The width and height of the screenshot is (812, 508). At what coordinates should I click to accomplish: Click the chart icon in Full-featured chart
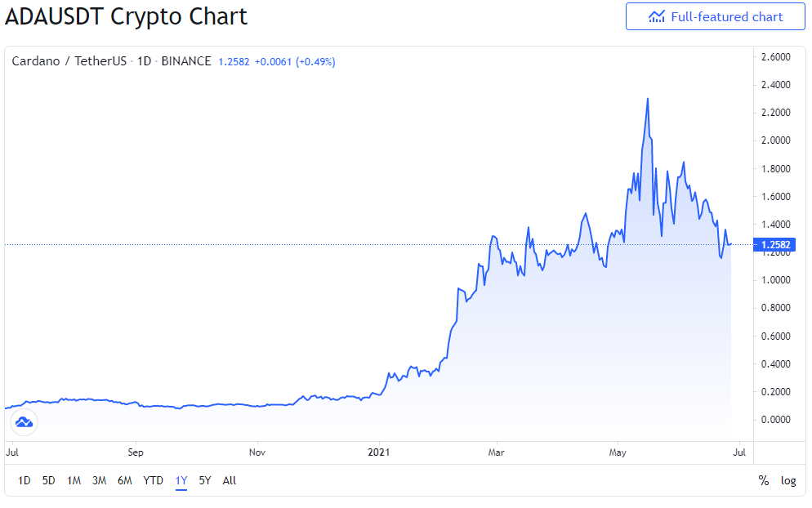(656, 17)
